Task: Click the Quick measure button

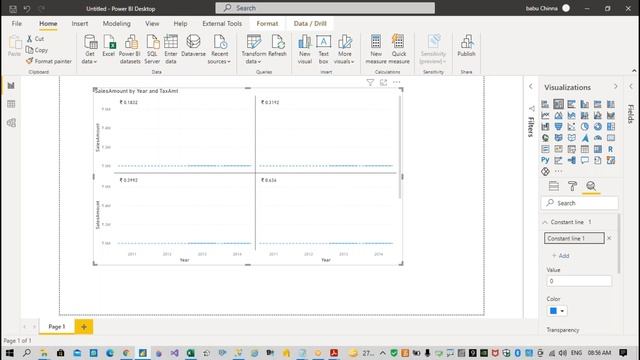Action: (399, 49)
